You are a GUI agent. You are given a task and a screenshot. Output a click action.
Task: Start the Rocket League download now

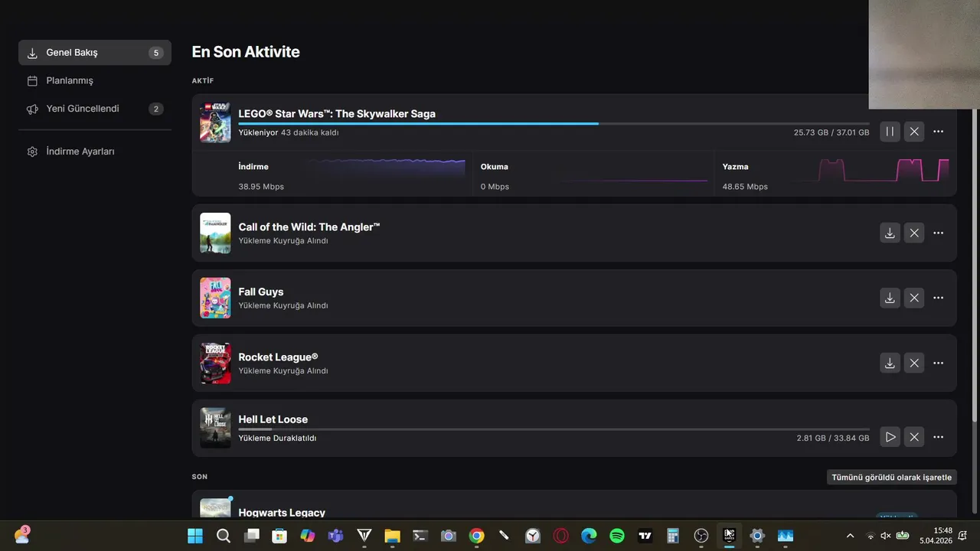click(x=890, y=363)
